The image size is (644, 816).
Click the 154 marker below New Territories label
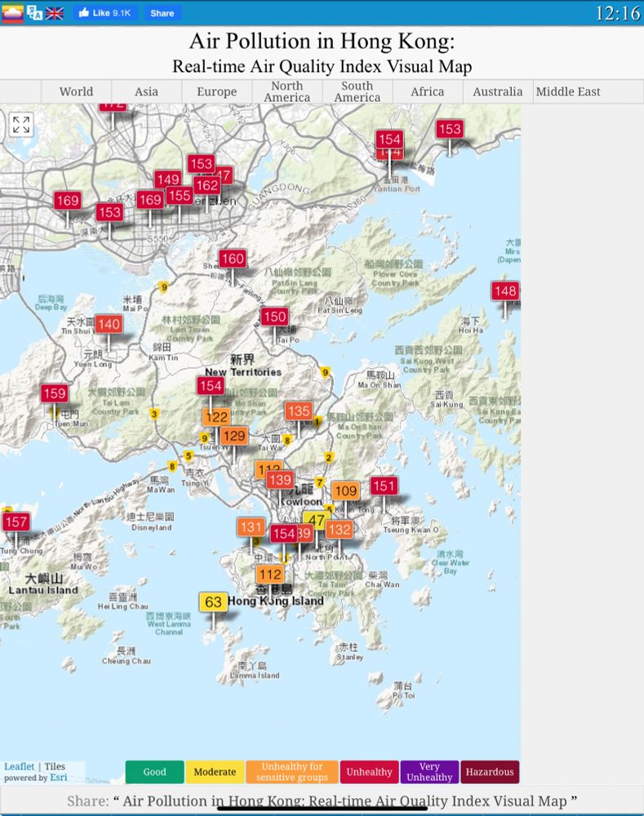tap(211, 386)
